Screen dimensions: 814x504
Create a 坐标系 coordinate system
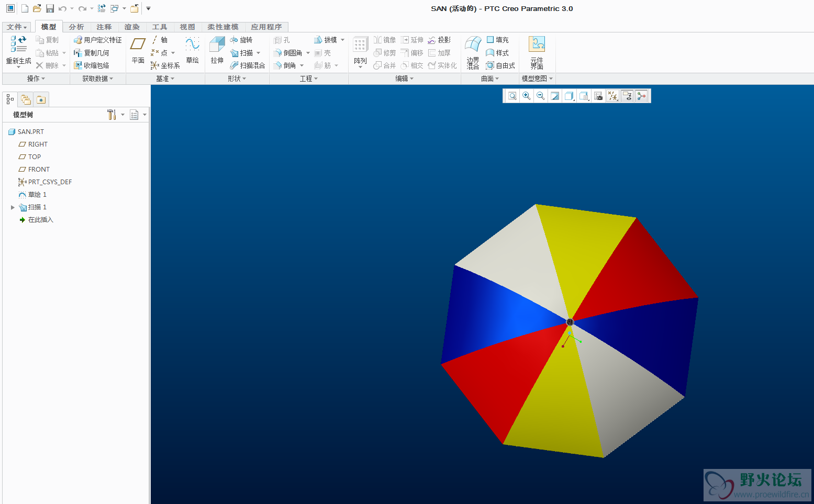pyautogui.click(x=165, y=65)
